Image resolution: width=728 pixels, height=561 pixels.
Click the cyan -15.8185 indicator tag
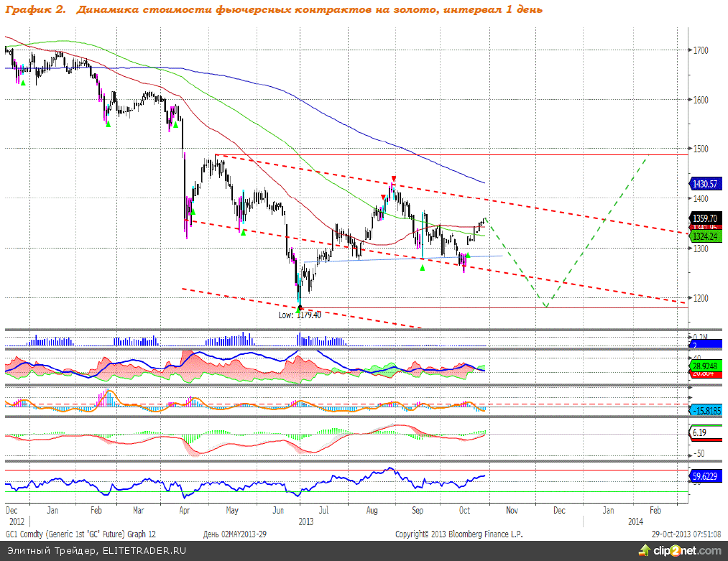(706, 410)
